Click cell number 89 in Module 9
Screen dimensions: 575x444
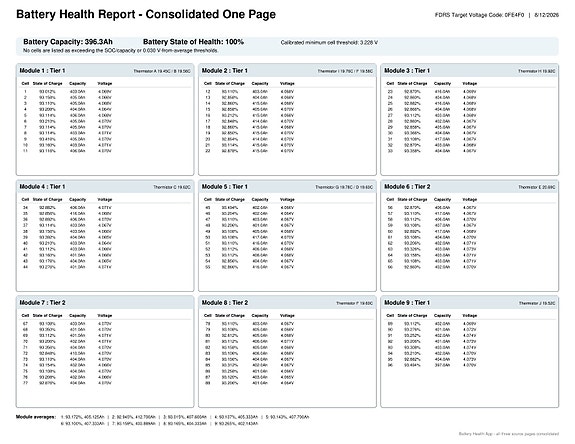390,324
